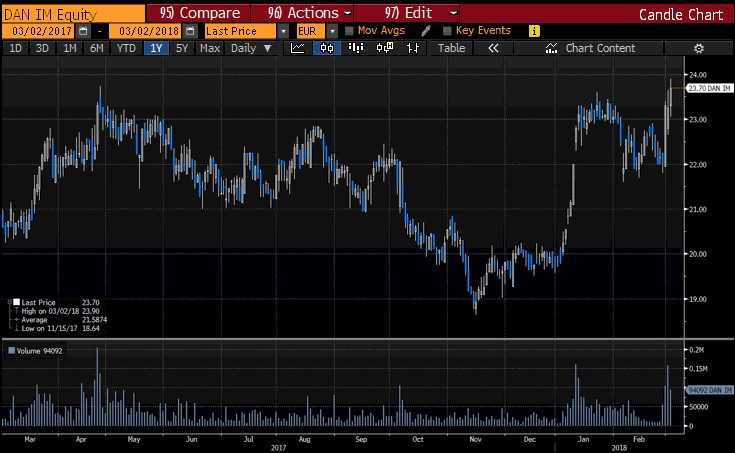The image size is (735, 453).
Task: Click the Chart Content button label
Action: click(x=600, y=48)
